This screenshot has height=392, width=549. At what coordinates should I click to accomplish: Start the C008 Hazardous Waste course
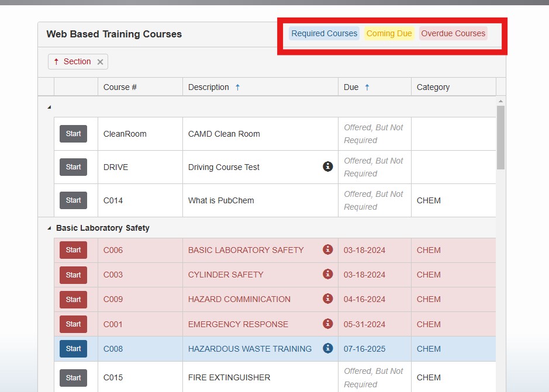coord(73,349)
